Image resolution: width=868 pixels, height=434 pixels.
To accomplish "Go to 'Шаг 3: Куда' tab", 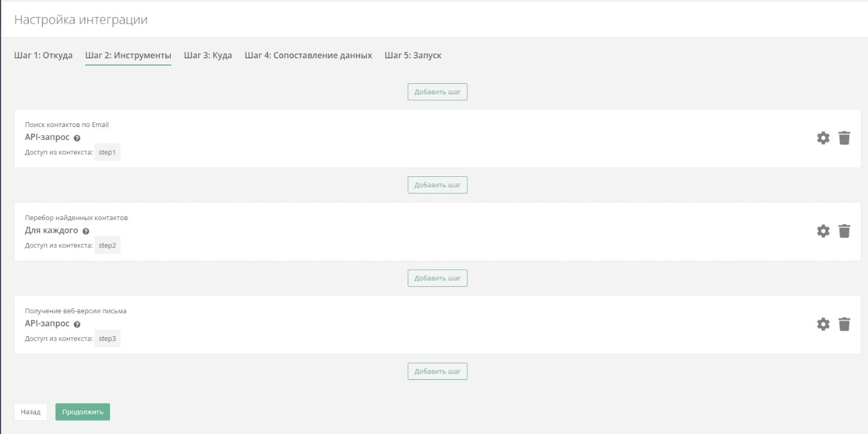I will (x=207, y=55).
